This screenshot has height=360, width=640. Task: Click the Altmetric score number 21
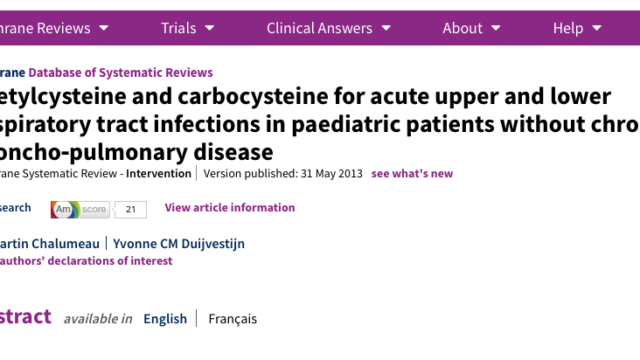(x=131, y=210)
